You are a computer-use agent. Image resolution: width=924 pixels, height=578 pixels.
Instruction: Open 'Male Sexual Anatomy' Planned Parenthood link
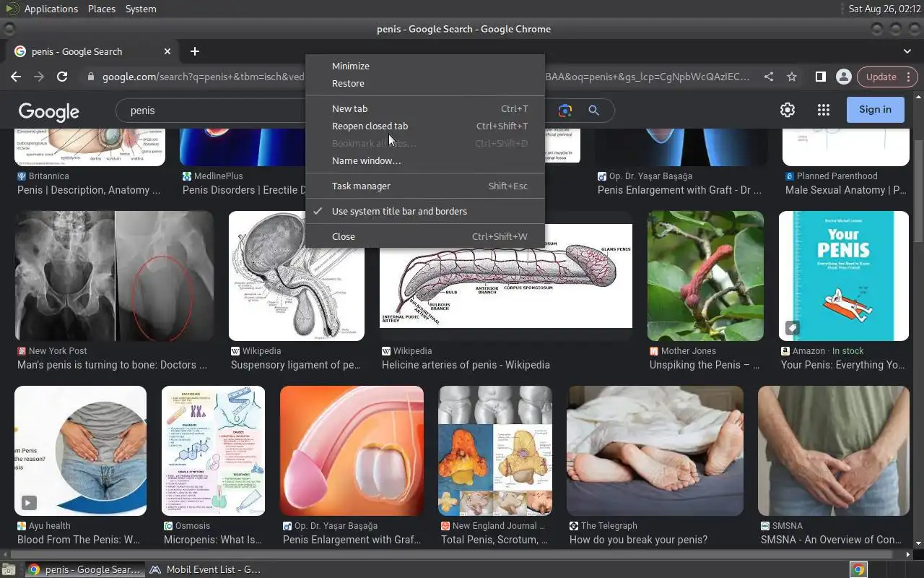(x=846, y=190)
